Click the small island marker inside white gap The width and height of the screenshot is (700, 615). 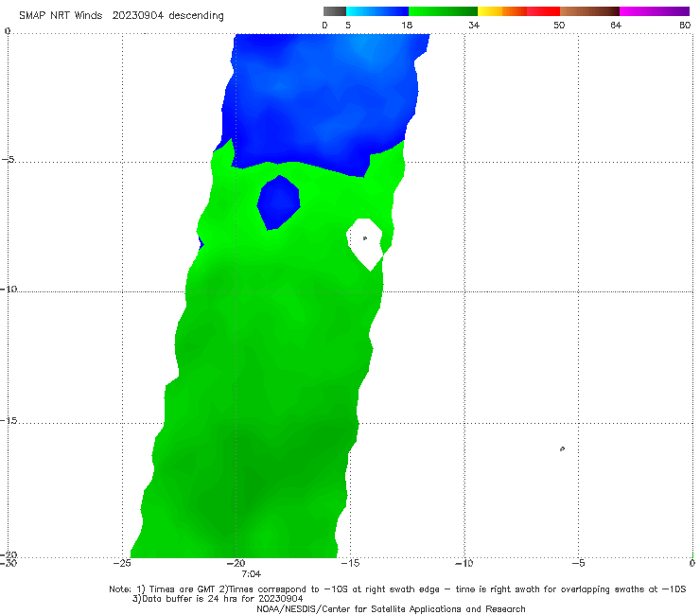click(365, 238)
